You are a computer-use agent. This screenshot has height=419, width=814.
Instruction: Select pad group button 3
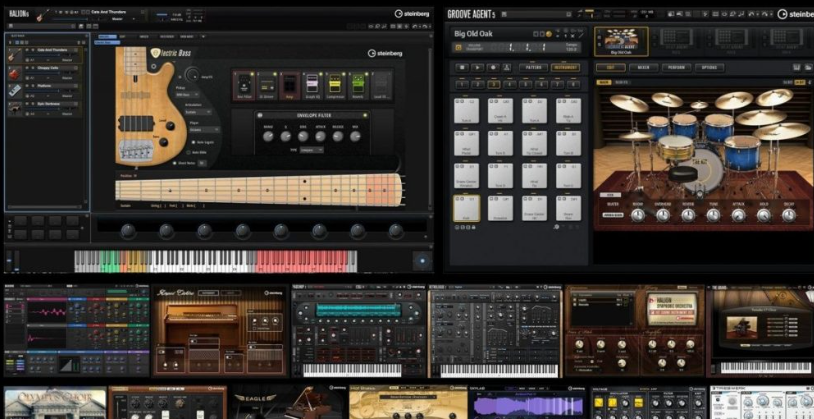point(494,84)
